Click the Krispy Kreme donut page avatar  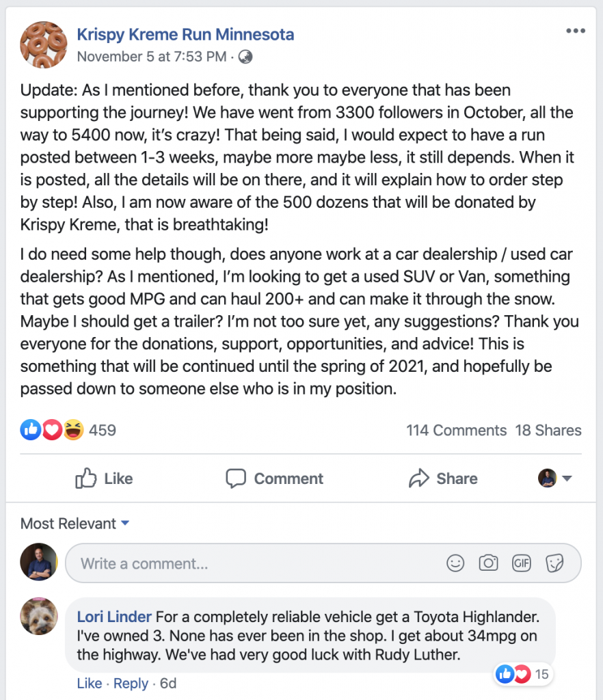coord(44,44)
